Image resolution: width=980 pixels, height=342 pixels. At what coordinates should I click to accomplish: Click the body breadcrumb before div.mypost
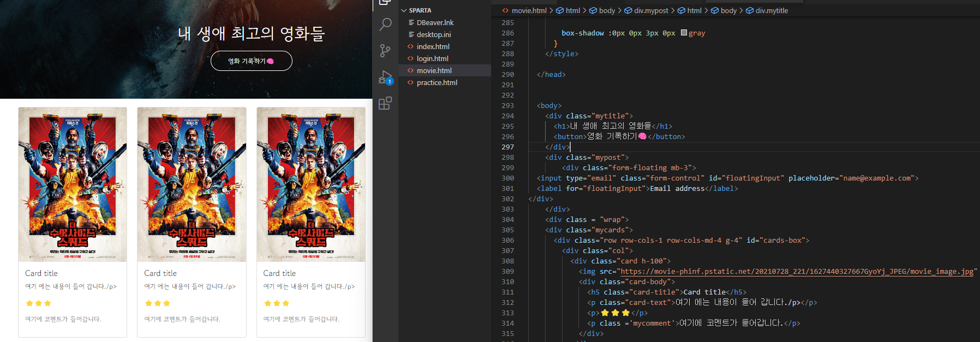click(607, 10)
